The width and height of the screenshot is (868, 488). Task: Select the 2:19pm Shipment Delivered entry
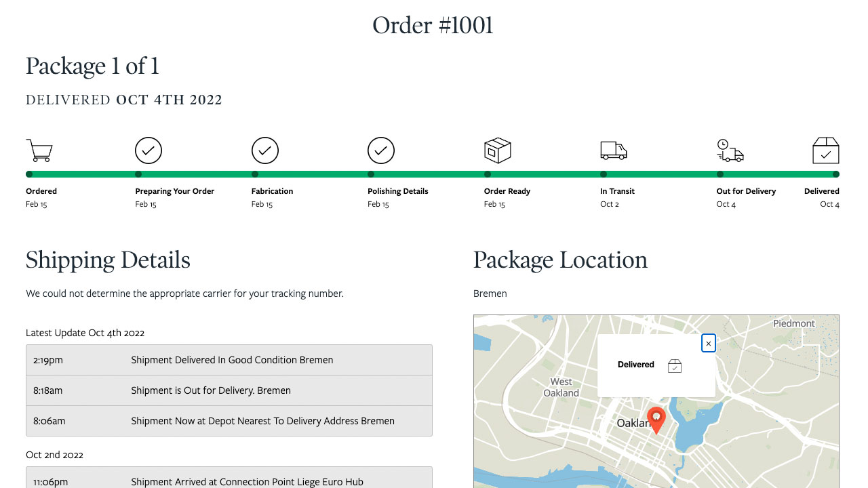click(x=229, y=360)
